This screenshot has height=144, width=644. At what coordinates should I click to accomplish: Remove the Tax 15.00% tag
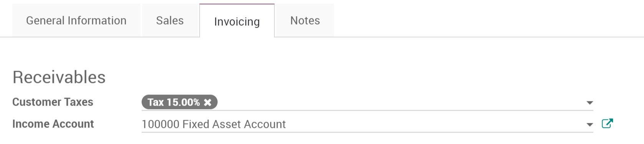pos(208,102)
